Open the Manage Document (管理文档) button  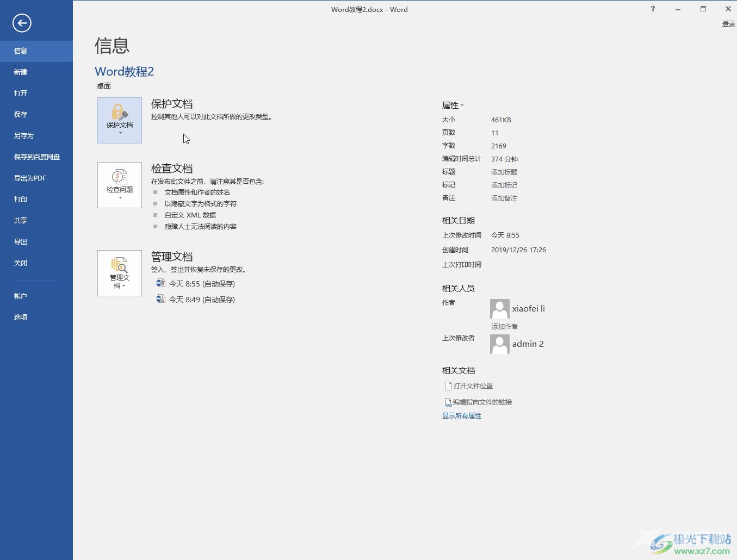pyautogui.click(x=120, y=273)
